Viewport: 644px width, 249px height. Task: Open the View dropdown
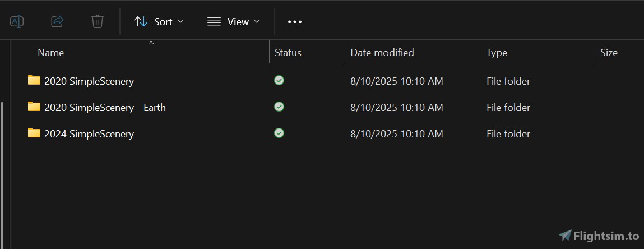coord(234,22)
